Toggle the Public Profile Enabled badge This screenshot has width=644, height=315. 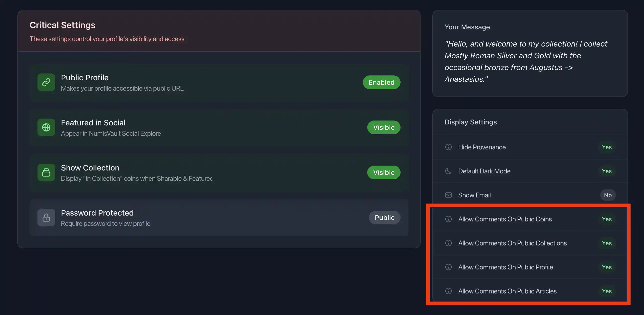point(381,82)
